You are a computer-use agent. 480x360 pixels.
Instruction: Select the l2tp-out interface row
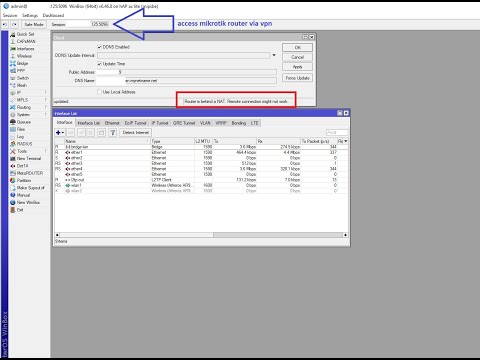point(201,180)
